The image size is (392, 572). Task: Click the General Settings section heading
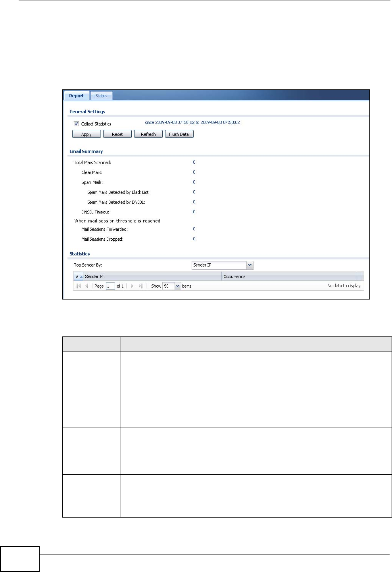[x=87, y=112]
